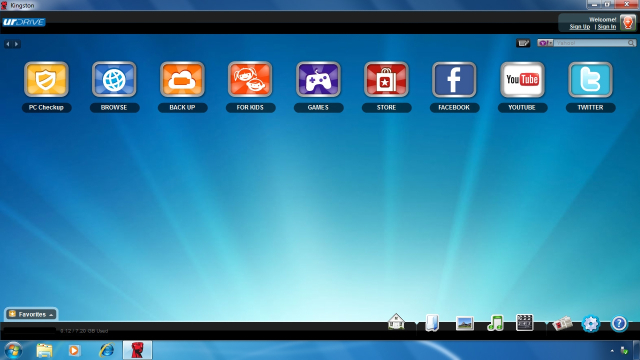Open the STORE shopping bag app
Image resolution: width=640 pixels, height=360 pixels.
click(386, 79)
